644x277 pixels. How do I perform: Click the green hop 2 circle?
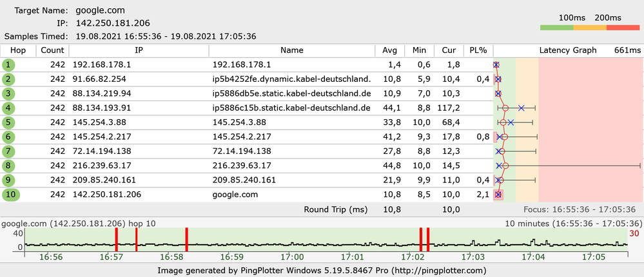(x=8, y=79)
